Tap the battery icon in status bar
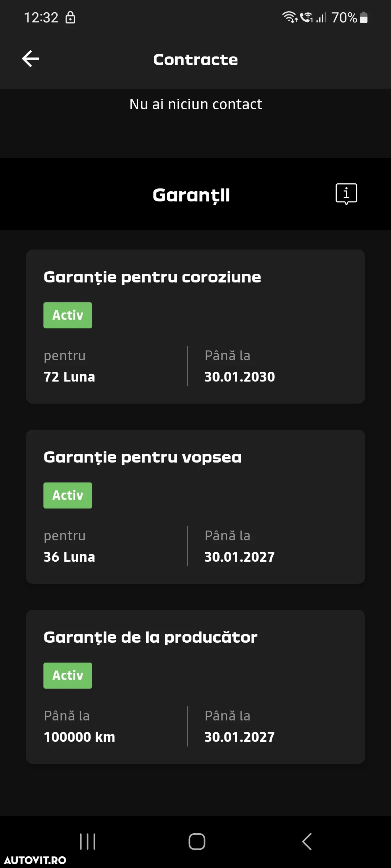 click(x=364, y=17)
